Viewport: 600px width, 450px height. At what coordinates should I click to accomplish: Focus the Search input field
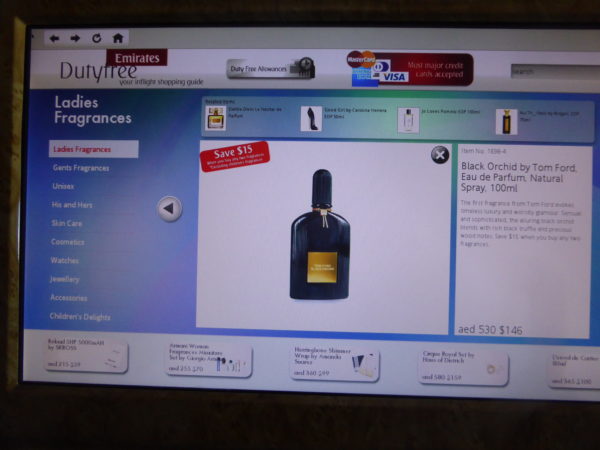click(555, 71)
